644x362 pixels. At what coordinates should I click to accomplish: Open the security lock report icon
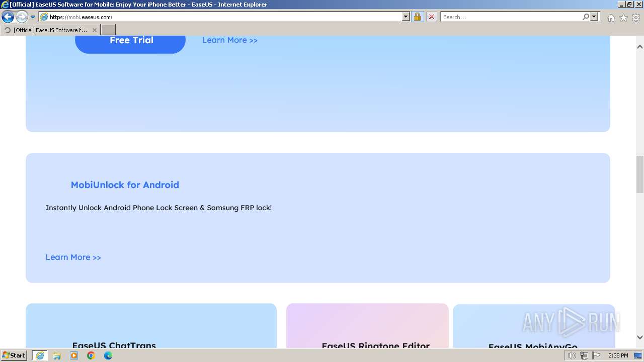(x=417, y=17)
